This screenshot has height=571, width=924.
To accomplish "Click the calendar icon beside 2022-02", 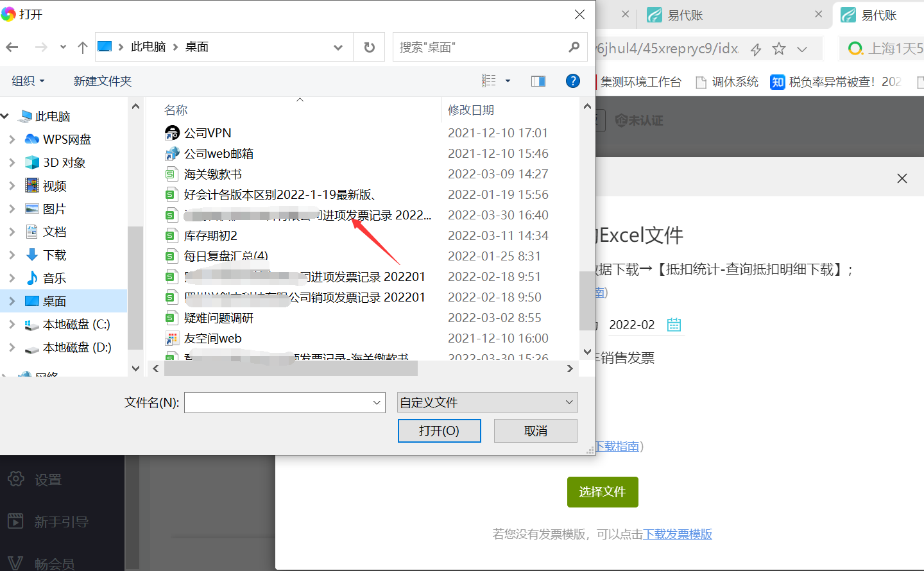I will [x=674, y=325].
